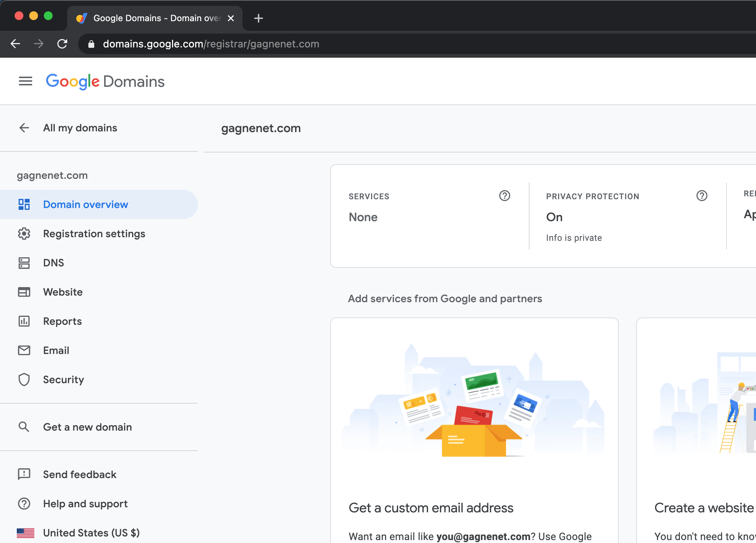Click the Registration settings gear icon
756x543 pixels.
(23, 234)
